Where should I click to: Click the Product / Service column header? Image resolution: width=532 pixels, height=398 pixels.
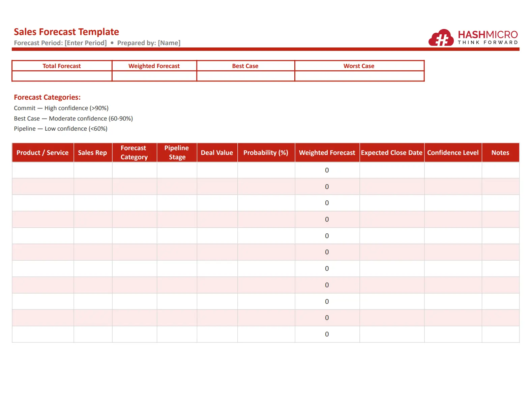(x=42, y=153)
